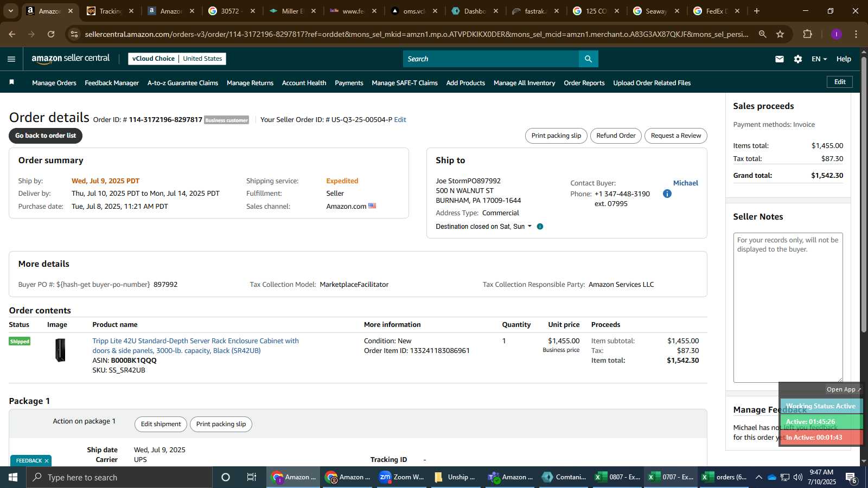This screenshot has width=868, height=488.
Task: Click the info icon beside Destination closed
Action: pos(540,227)
